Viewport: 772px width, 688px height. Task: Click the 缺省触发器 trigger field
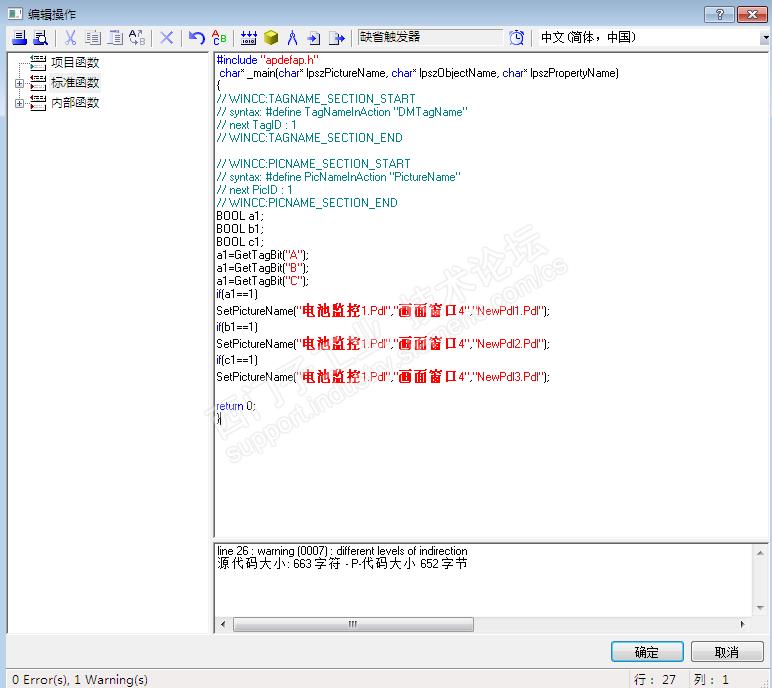pos(430,37)
